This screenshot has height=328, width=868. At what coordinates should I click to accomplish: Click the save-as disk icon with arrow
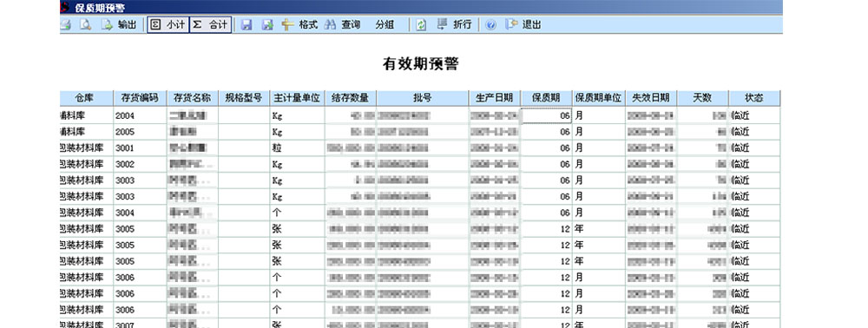click(267, 25)
